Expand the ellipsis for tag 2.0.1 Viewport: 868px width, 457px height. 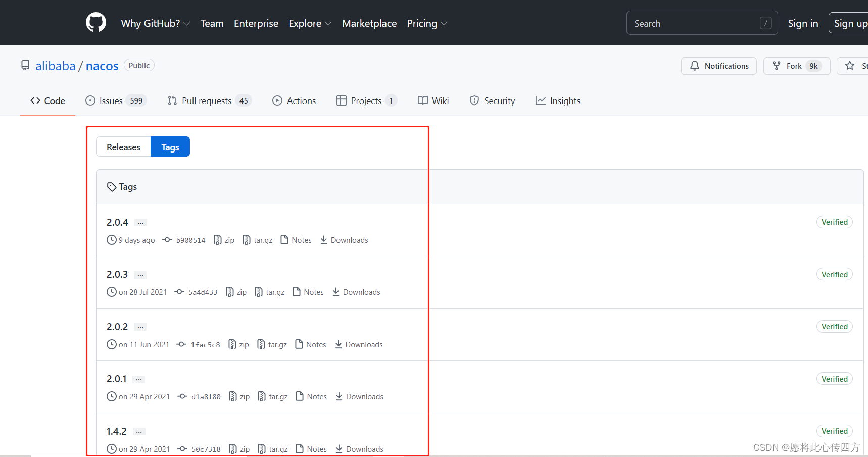(x=139, y=379)
